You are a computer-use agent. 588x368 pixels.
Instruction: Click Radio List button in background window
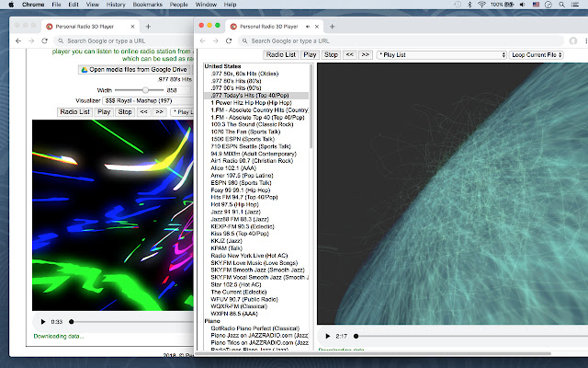pyautogui.click(x=75, y=112)
